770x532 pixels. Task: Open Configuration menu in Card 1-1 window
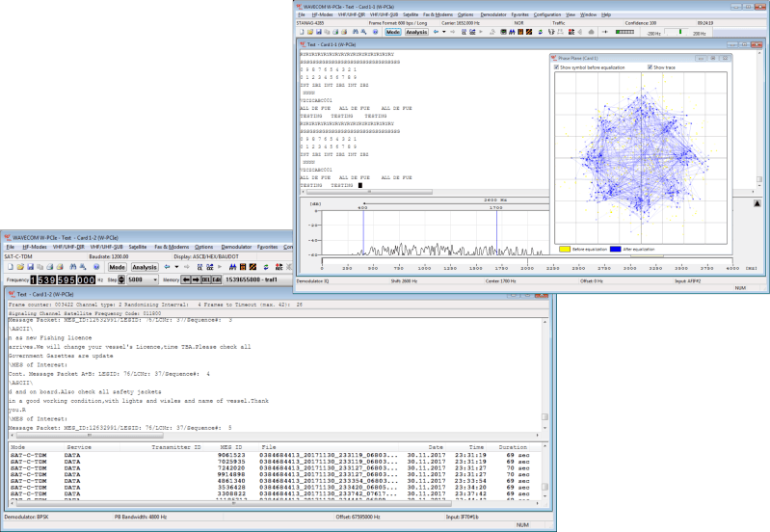547,14
